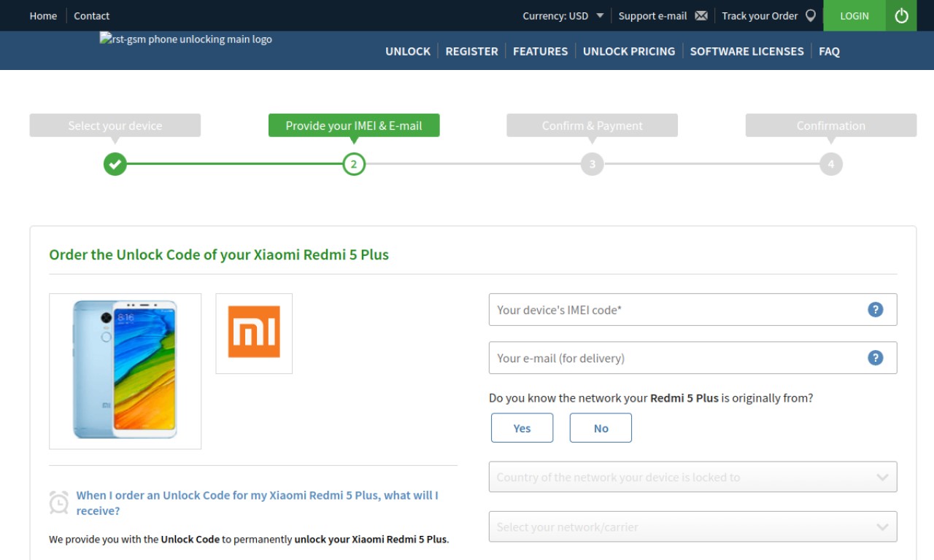934x560 pixels.
Task: Click the Track your Order location pin icon
Action: [x=811, y=15]
